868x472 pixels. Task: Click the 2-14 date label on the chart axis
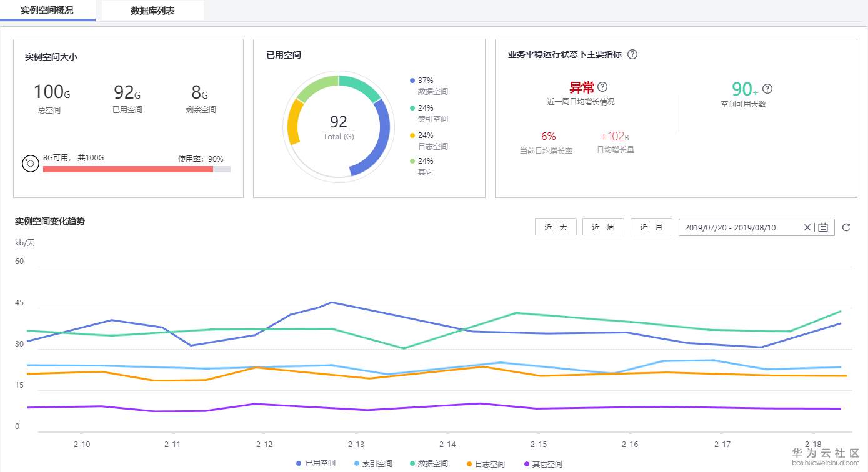click(x=447, y=444)
